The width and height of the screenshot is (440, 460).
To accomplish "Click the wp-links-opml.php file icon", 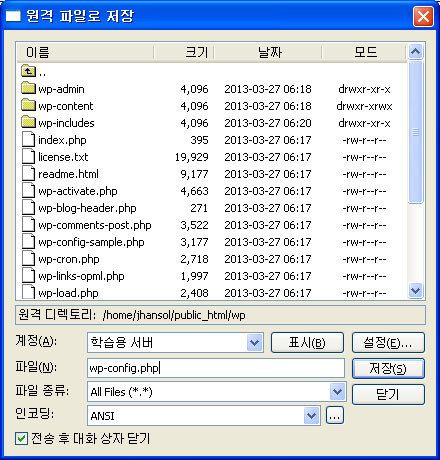I will [28, 275].
